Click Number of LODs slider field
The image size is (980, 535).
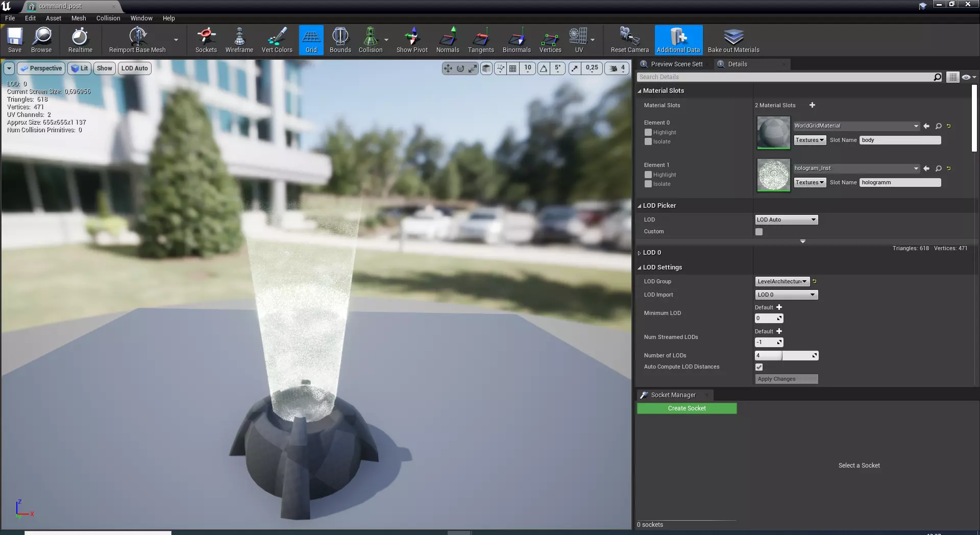coord(786,356)
